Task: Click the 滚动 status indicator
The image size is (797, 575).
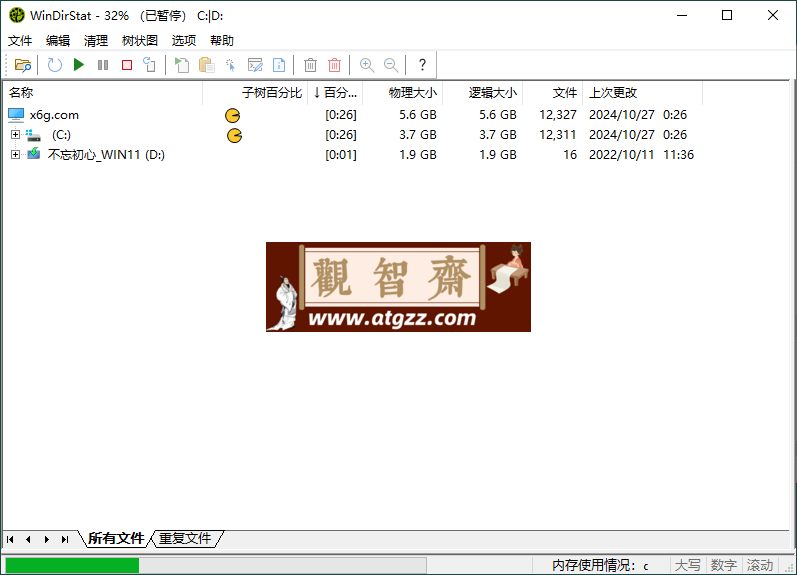Action: click(759, 565)
